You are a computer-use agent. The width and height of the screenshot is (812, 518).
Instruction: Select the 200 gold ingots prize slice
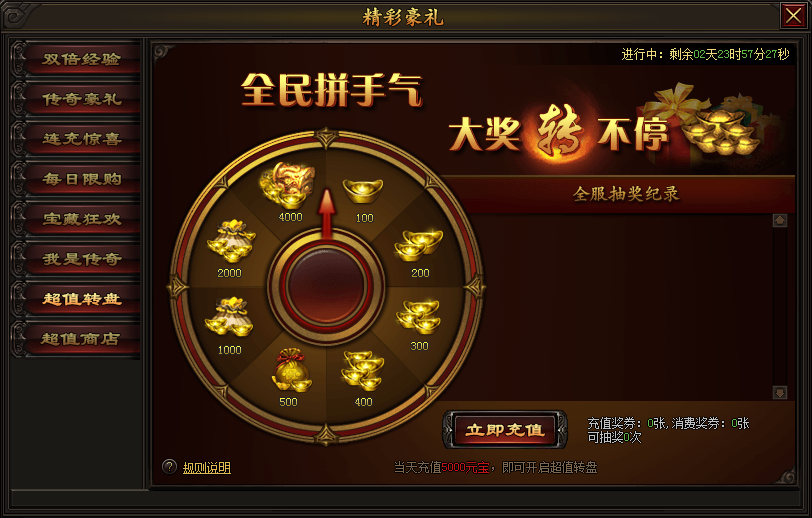pos(419,244)
